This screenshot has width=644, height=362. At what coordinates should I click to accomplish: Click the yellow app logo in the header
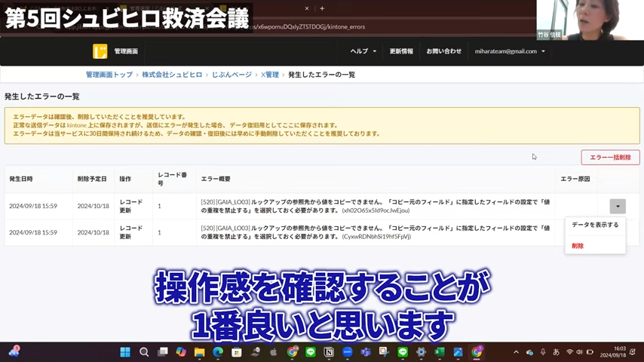pyautogui.click(x=100, y=51)
